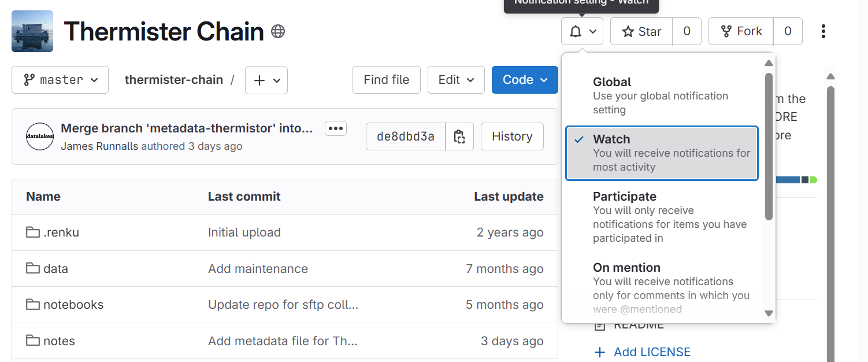Click the Find file button
The width and height of the screenshot is (868, 362).
(x=386, y=80)
